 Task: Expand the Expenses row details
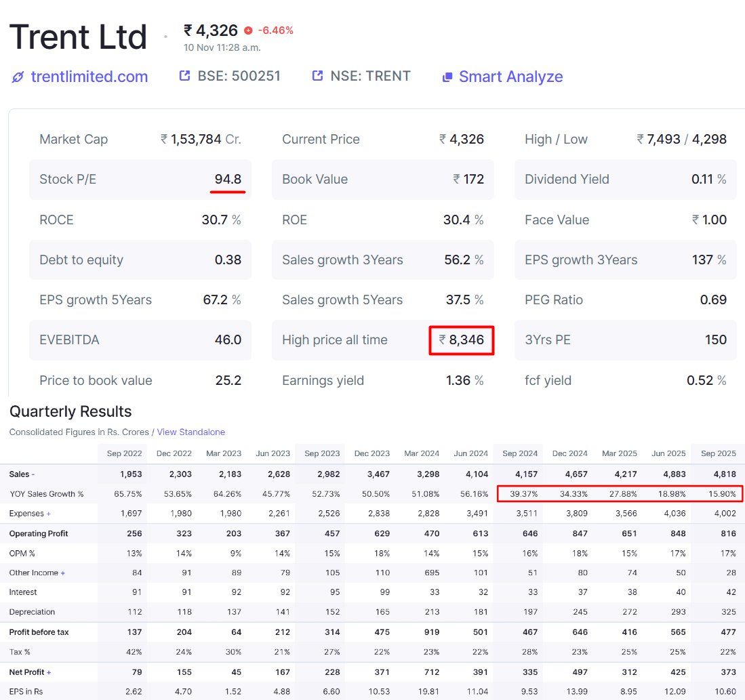[x=49, y=513]
